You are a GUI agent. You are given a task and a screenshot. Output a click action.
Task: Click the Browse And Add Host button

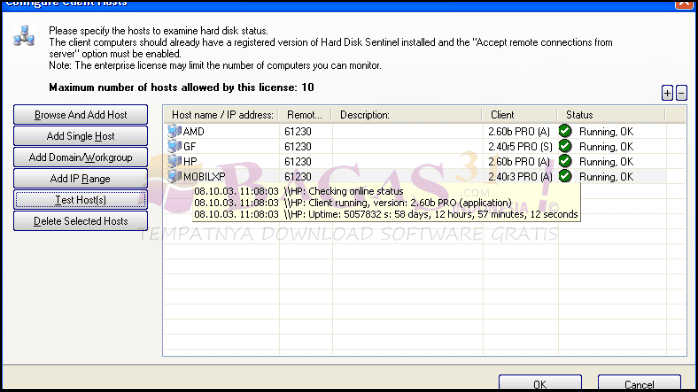(x=81, y=115)
